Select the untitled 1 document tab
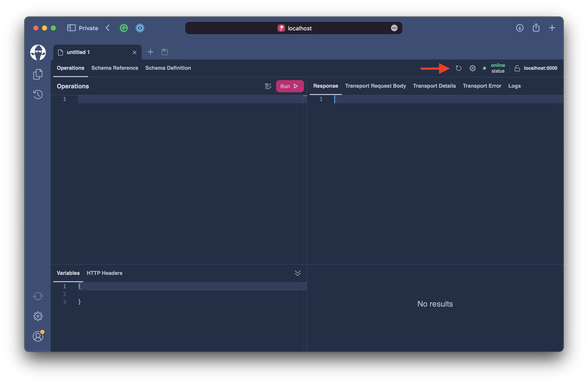Viewport: 588px width, 384px height. coord(97,52)
